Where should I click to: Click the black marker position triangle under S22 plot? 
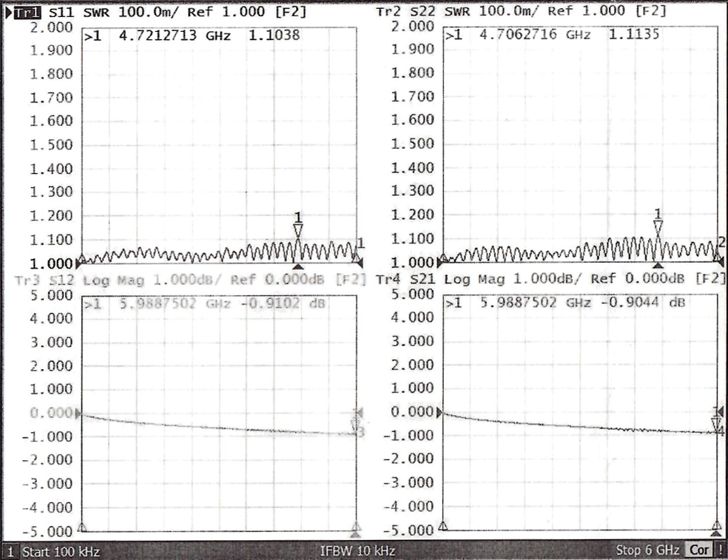click(x=658, y=266)
